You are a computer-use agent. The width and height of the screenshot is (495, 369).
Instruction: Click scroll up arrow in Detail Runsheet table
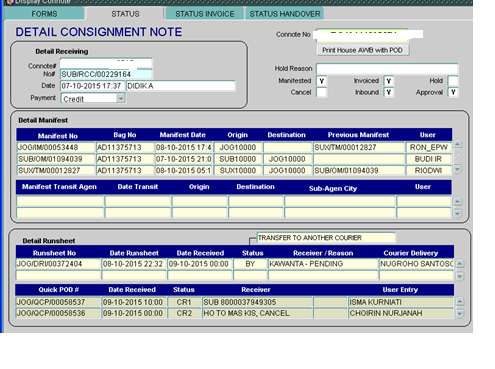pyautogui.click(x=459, y=264)
